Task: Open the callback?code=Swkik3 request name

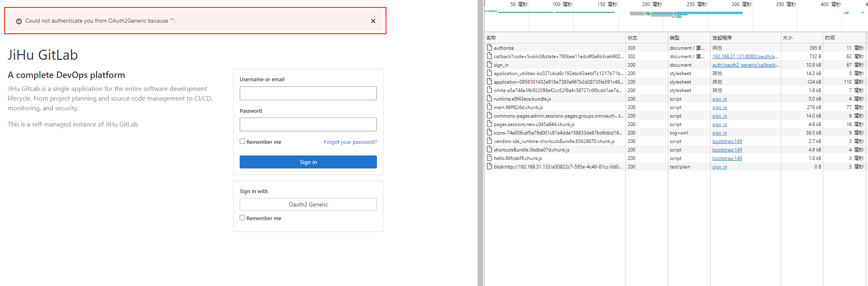Action: (x=558, y=57)
